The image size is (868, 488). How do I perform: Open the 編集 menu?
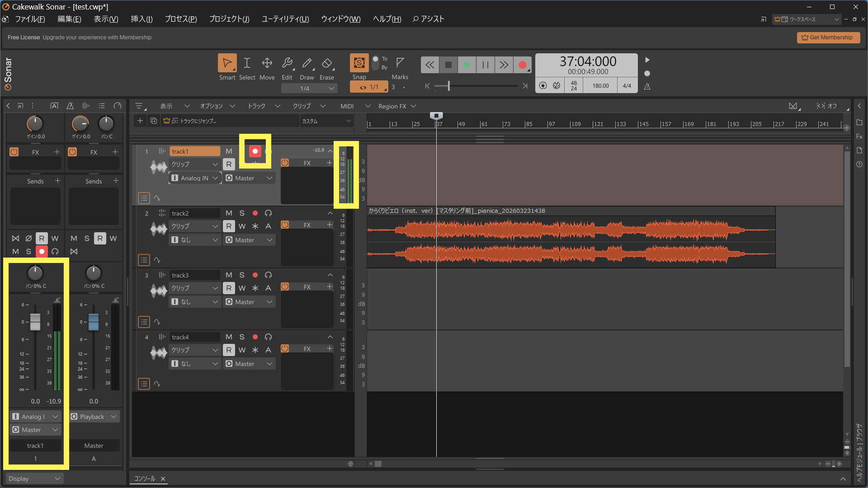(69, 19)
